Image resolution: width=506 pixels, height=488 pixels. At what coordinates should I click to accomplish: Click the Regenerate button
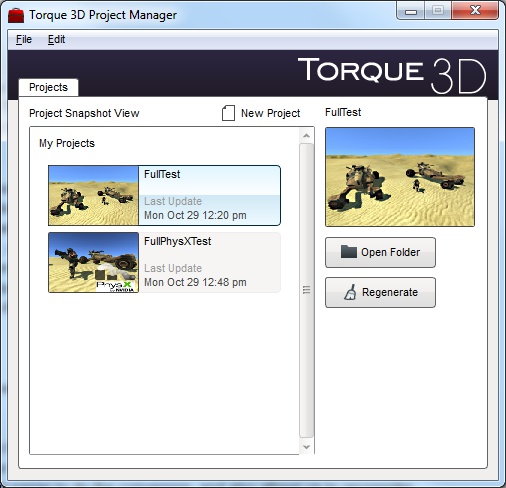(380, 292)
